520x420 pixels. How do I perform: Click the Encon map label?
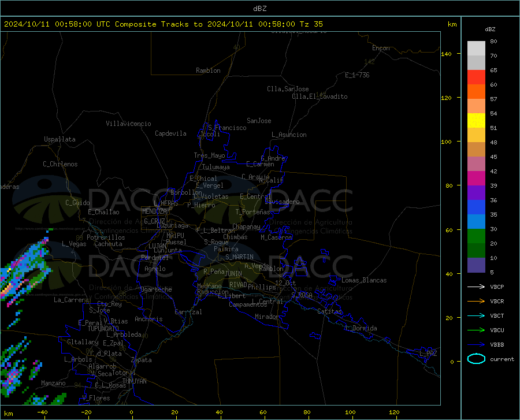pos(381,48)
